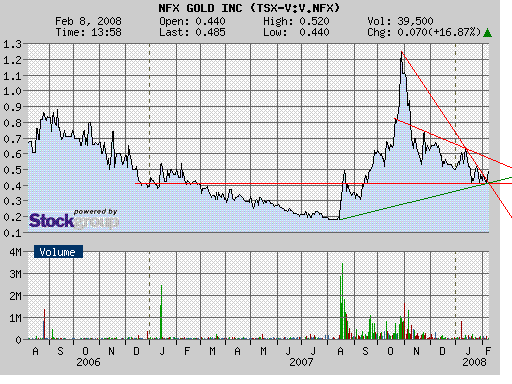Click the green trendline start at August 2007 low
512x384 pixels.
341,219
